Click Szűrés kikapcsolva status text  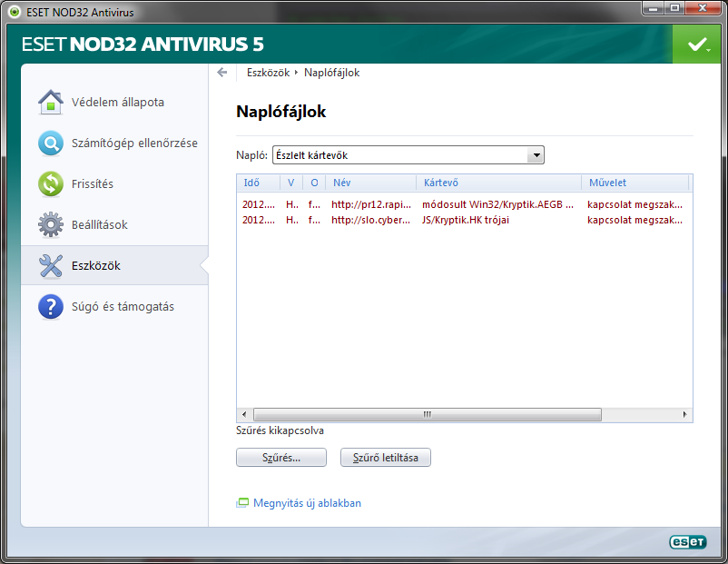[280, 430]
